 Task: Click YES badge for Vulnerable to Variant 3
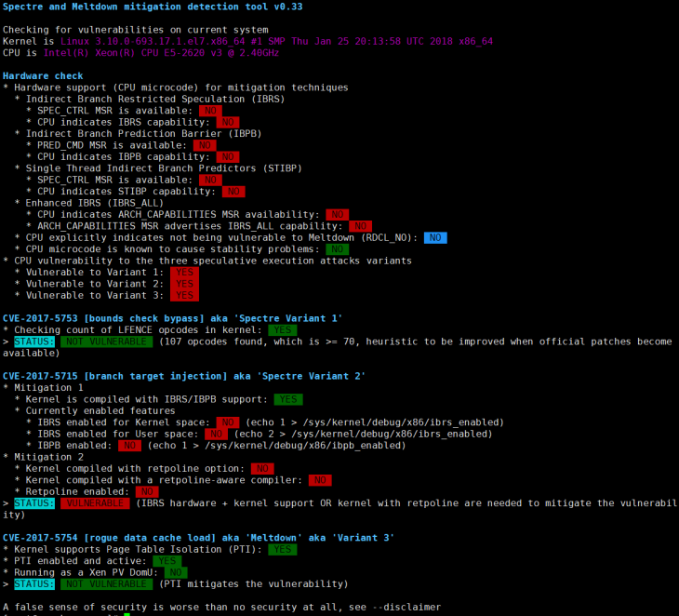[x=184, y=295]
